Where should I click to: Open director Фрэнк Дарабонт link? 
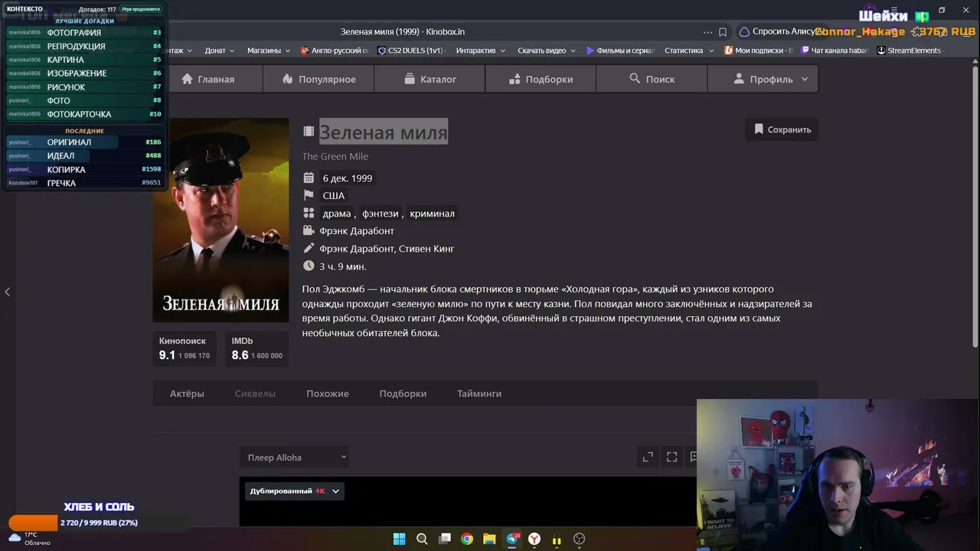coord(357,230)
